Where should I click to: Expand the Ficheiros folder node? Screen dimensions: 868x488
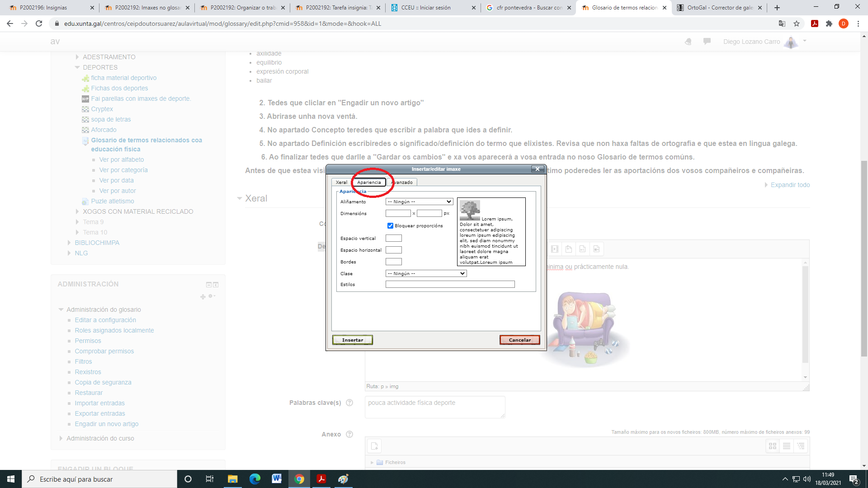pos(372,462)
